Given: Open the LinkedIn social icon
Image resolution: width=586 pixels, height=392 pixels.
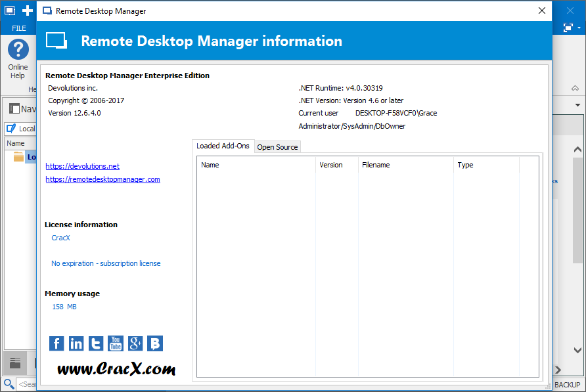Looking at the screenshot, I should (76, 343).
